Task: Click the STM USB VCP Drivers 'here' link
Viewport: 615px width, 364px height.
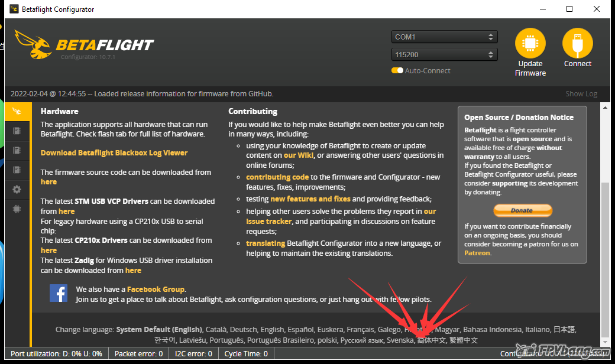Action: click(x=67, y=211)
